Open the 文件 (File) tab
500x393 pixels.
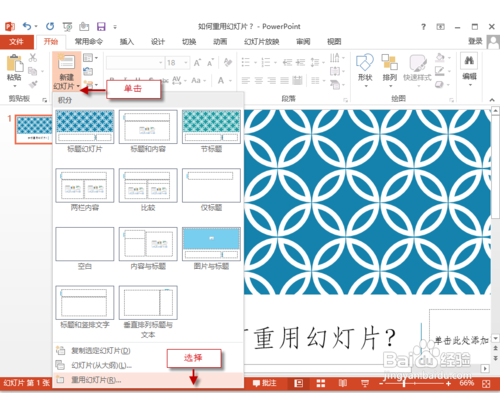17,42
